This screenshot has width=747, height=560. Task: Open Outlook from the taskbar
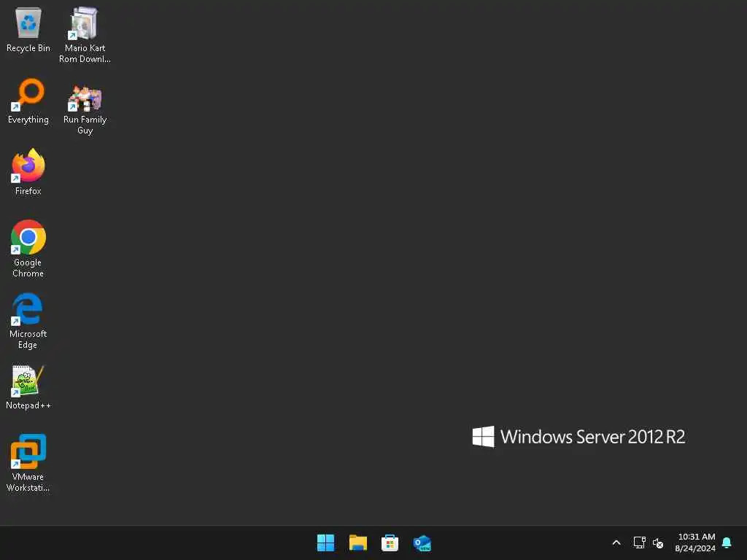[422, 542]
